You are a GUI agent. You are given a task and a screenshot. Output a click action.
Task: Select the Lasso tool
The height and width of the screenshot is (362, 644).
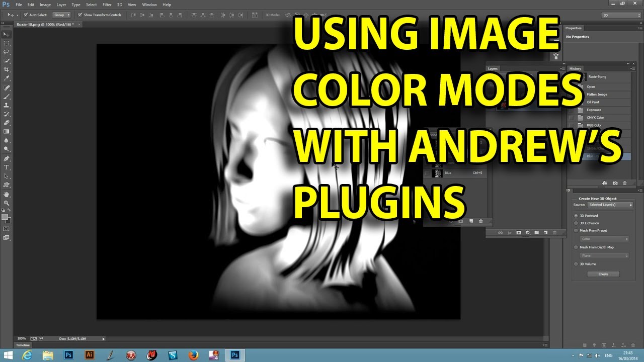[x=7, y=52]
